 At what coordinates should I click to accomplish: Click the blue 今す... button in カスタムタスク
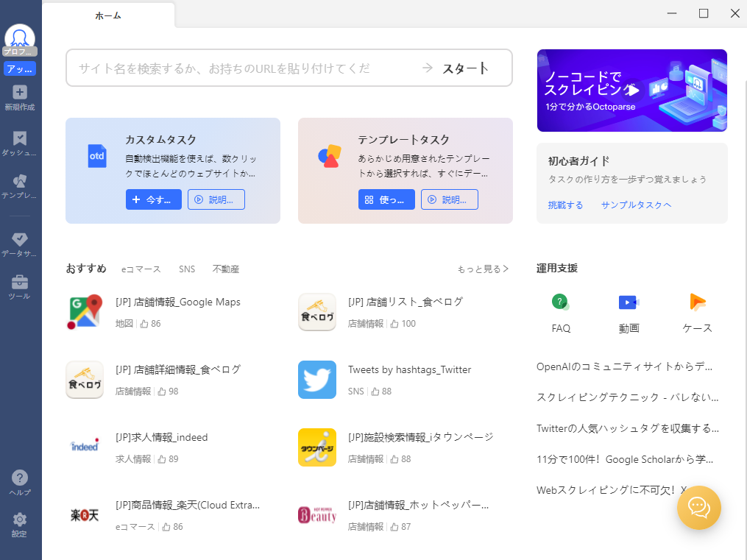(x=153, y=199)
